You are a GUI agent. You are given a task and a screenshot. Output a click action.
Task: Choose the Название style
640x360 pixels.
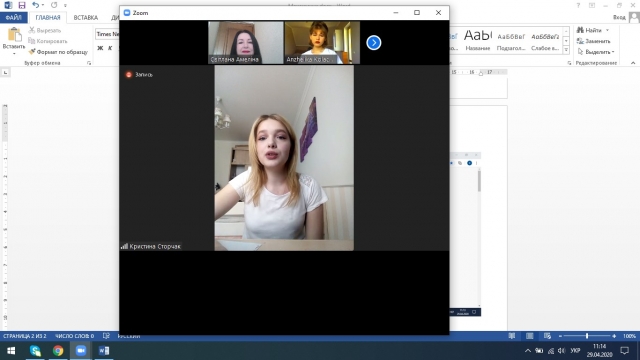478,40
